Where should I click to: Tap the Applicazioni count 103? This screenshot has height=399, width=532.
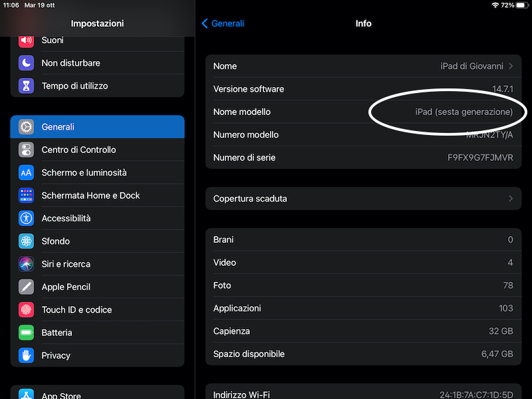(506, 308)
